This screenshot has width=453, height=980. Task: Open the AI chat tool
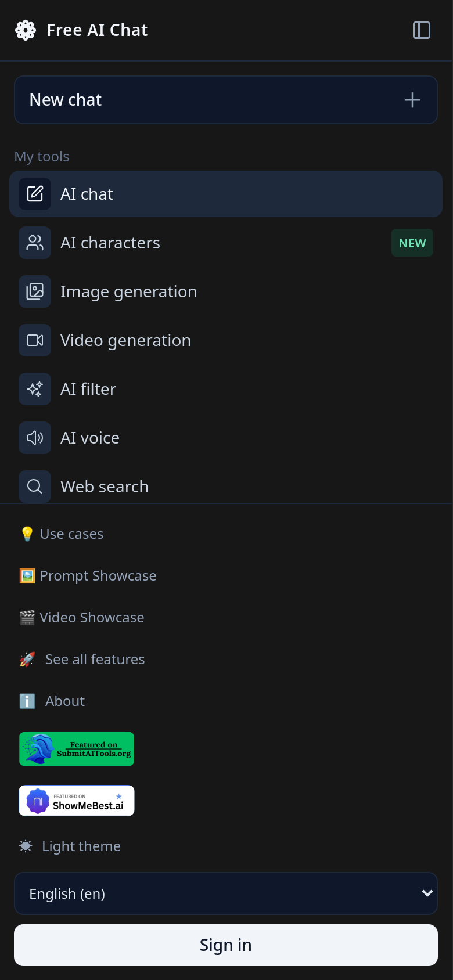pos(226,194)
